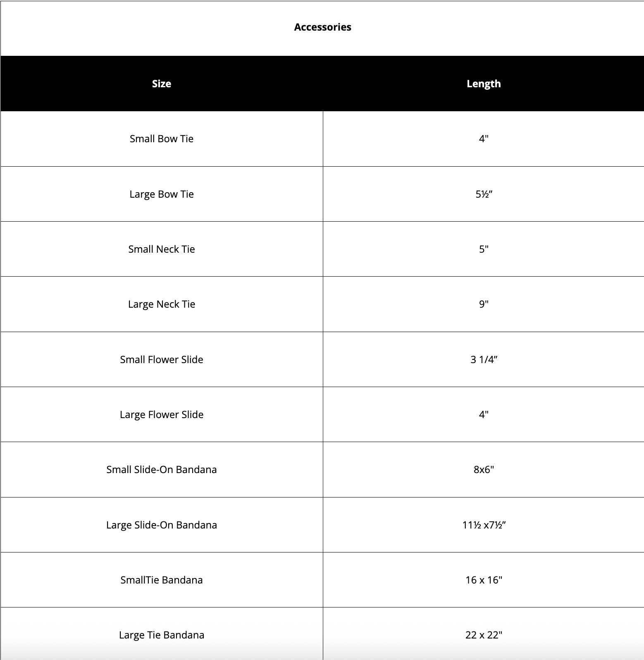Viewport: 644px width, 660px height.
Task: Click the 8x6" length value
Action: (x=484, y=469)
